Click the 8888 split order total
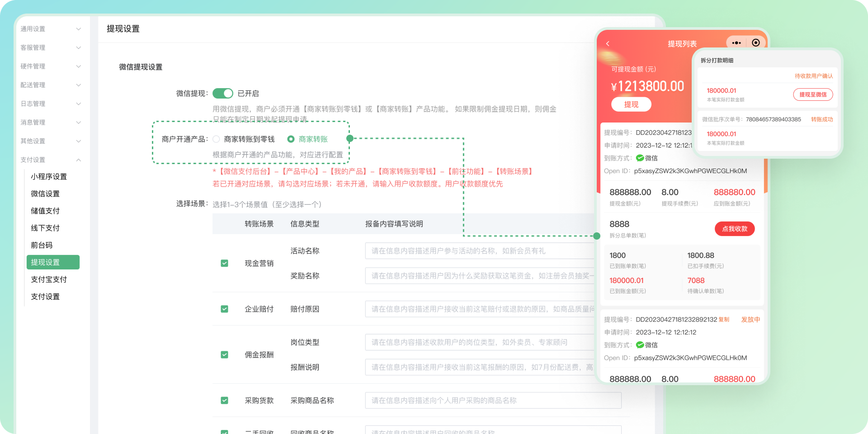Viewport: 868px width, 434px height. click(619, 224)
